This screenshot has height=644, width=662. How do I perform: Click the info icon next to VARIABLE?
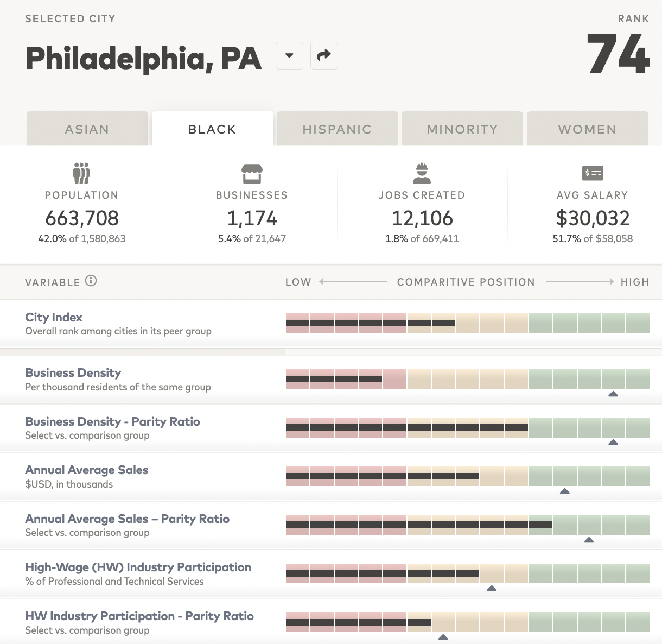tap(91, 281)
